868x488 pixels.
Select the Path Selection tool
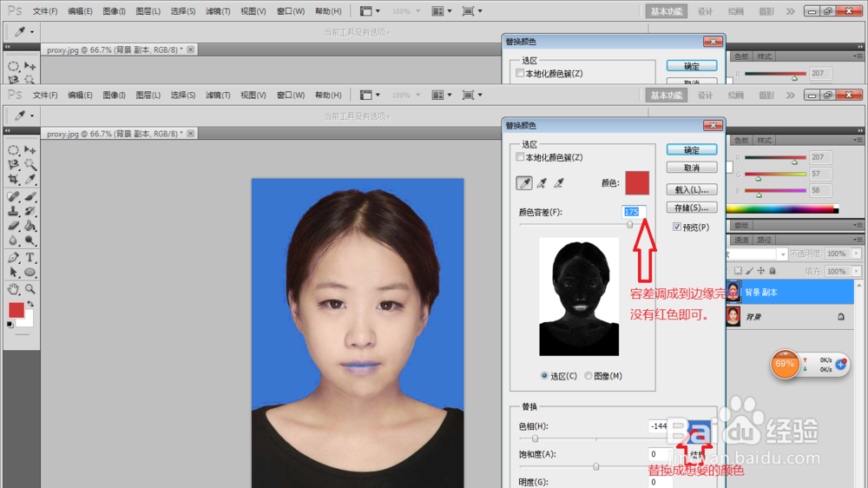pos(13,272)
